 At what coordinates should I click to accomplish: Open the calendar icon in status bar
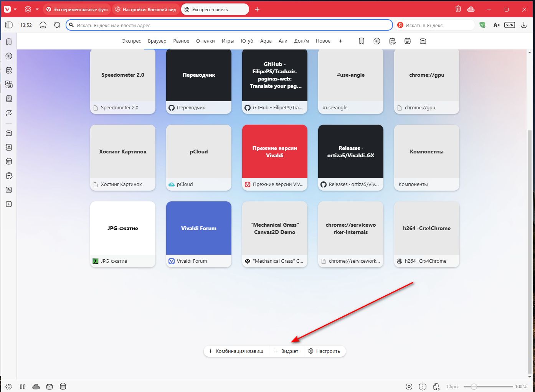click(63, 387)
